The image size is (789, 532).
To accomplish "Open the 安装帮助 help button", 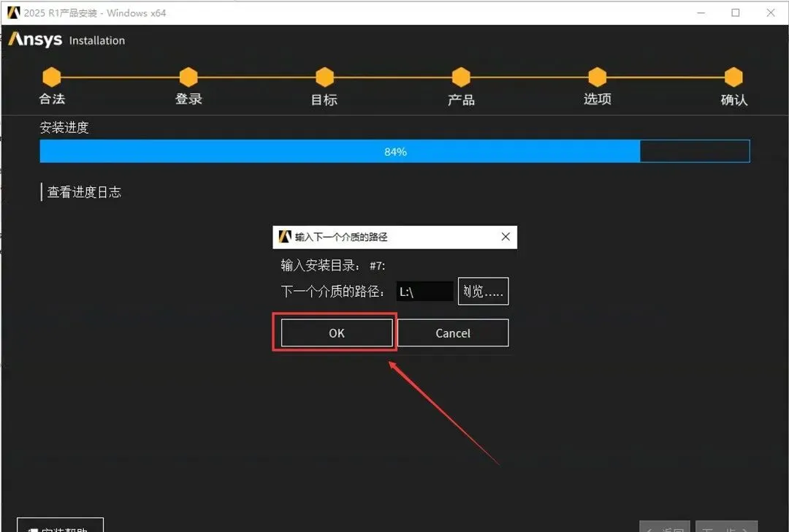I will (61, 525).
